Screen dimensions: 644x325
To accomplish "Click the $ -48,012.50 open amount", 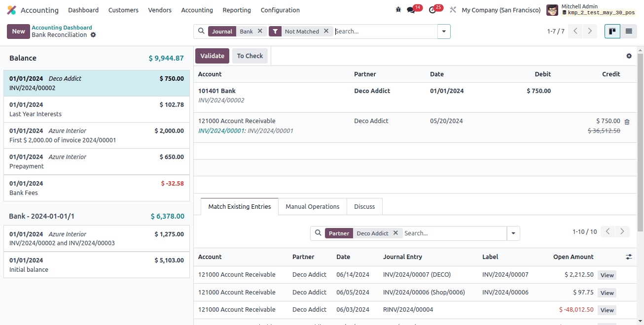I will coord(576,310).
